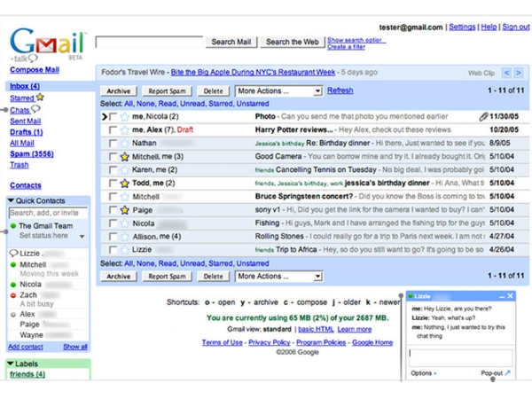This screenshot has height=399, width=532.
Task: Tick checkbox for Good Camera email
Action: point(113,157)
